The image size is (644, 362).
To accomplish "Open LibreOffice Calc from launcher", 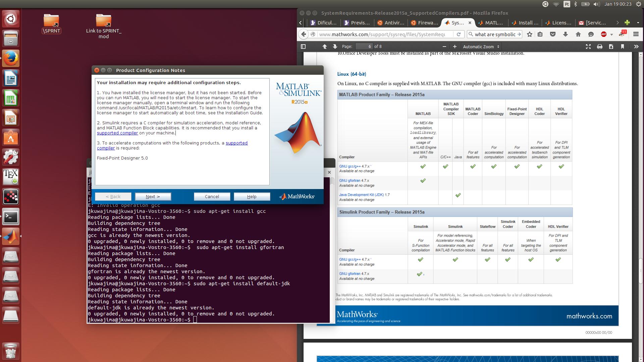I will click(11, 98).
